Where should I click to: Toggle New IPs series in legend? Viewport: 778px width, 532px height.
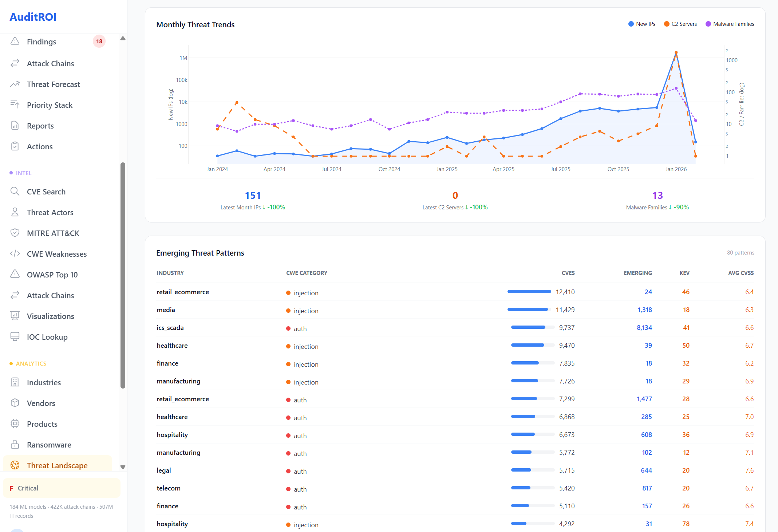point(641,24)
